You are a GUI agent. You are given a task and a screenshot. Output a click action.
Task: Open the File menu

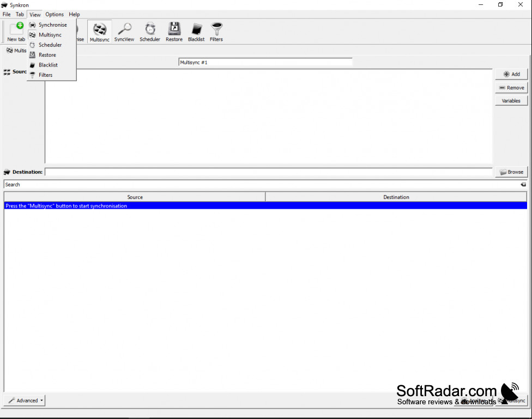click(x=7, y=14)
